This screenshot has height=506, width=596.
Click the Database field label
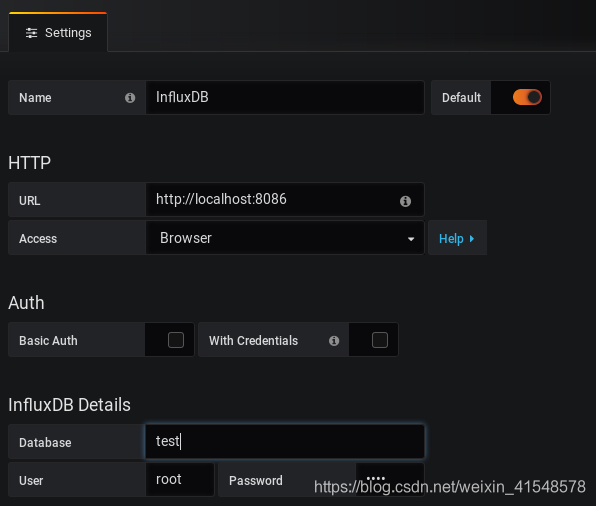point(45,443)
